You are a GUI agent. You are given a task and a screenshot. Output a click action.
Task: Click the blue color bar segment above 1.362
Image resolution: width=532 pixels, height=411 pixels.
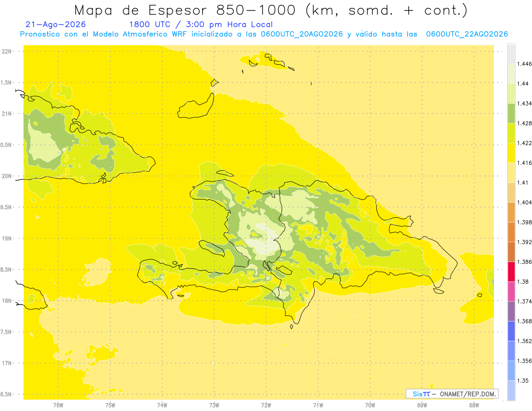tap(511, 331)
